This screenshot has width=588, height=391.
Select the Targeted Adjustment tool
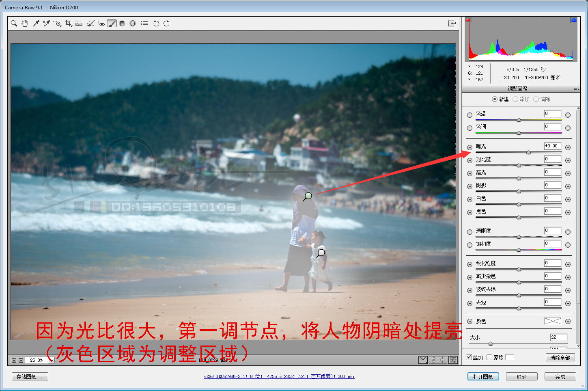[x=56, y=24]
